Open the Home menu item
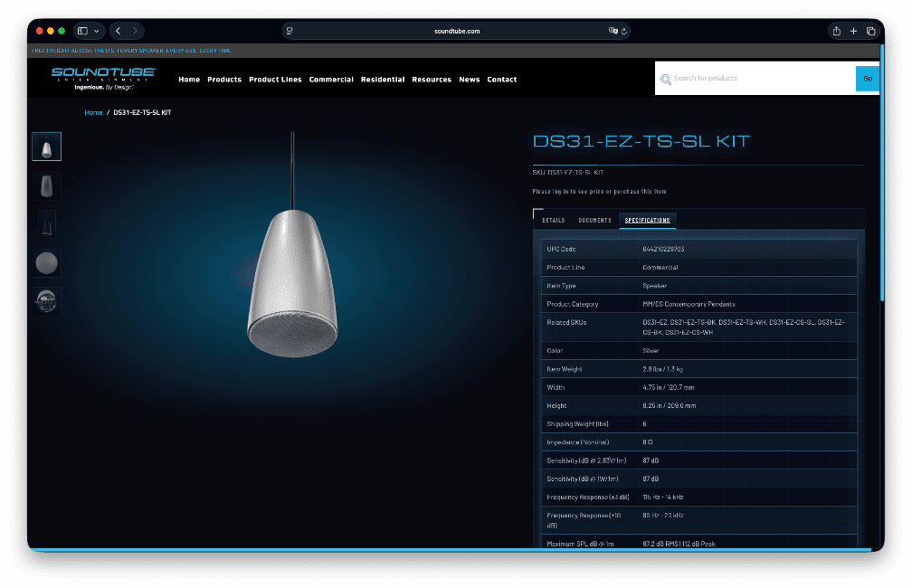Screen dimensions: 912x588 click(x=189, y=80)
